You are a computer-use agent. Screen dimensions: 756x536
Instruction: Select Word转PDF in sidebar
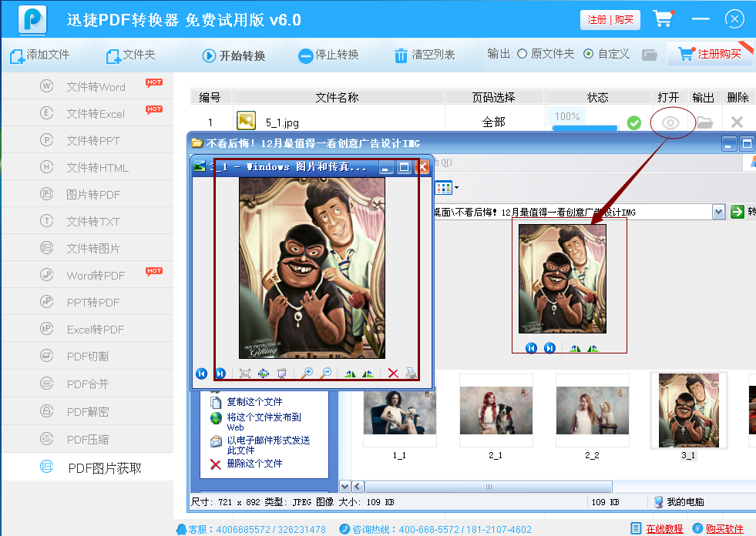coord(87,275)
